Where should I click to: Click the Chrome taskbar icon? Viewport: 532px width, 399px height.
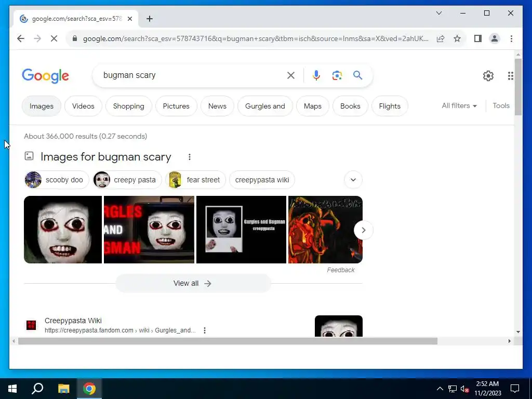coord(89,389)
